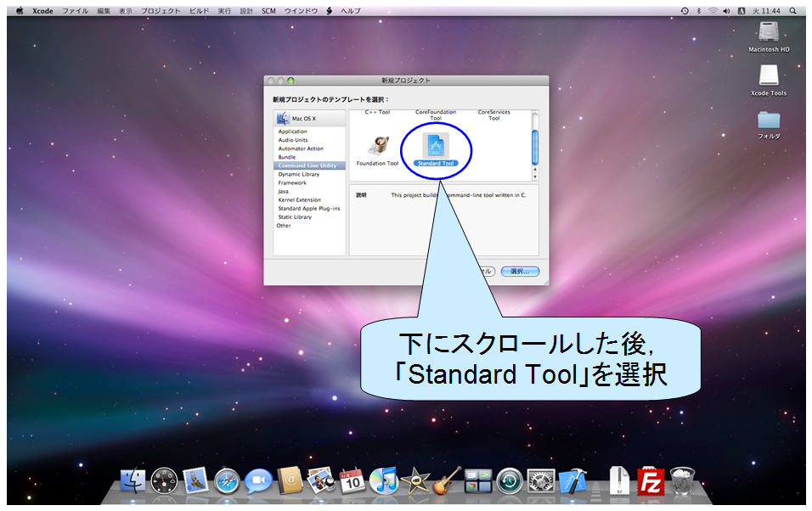Screen dimensions: 812x511
Task: Select the Standard Apple Plug-ins category
Action: (309, 208)
